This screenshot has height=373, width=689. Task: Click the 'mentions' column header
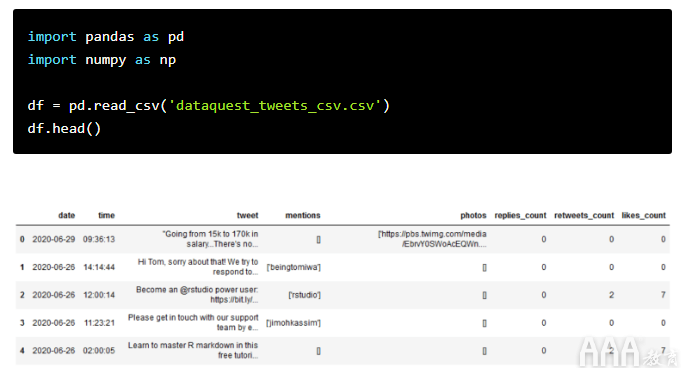(x=303, y=215)
